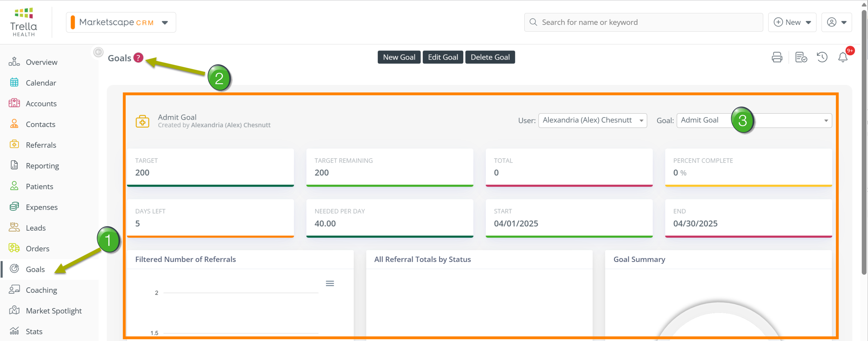
Task: Go to Referrals in sidebar
Action: coord(41,145)
